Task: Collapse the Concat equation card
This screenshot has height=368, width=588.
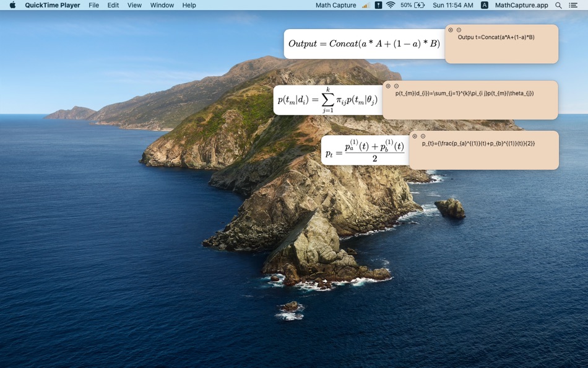Action: (x=459, y=29)
